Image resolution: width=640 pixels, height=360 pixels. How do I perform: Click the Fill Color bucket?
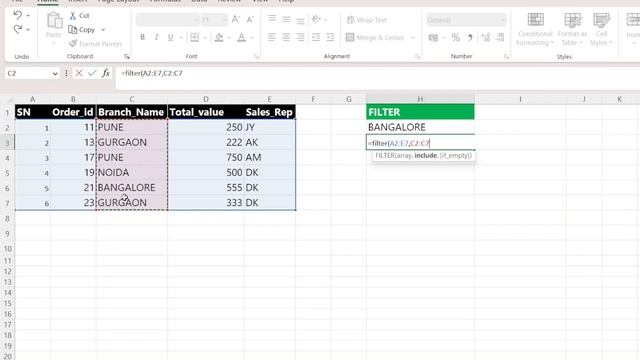(x=219, y=38)
